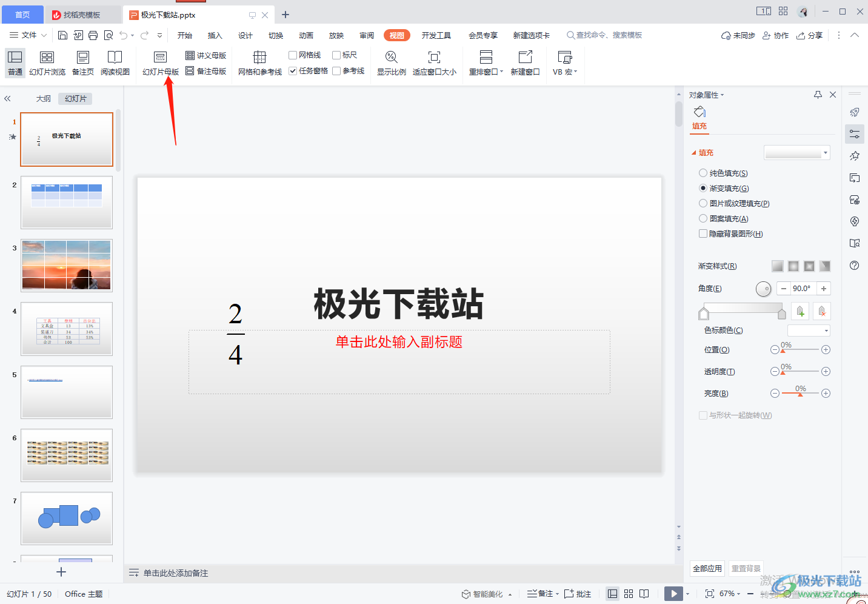
Task: Open the Insert ribbon tab
Action: pyautogui.click(x=215, y=35)
